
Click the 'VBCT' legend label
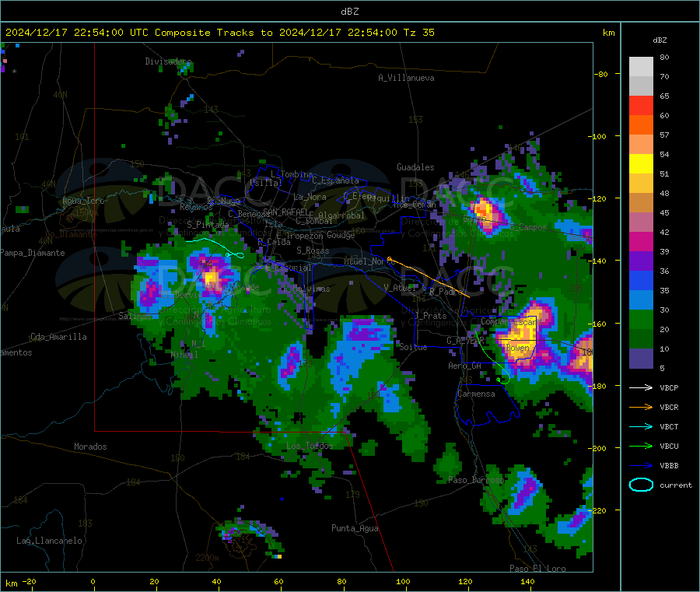(669, 427)
